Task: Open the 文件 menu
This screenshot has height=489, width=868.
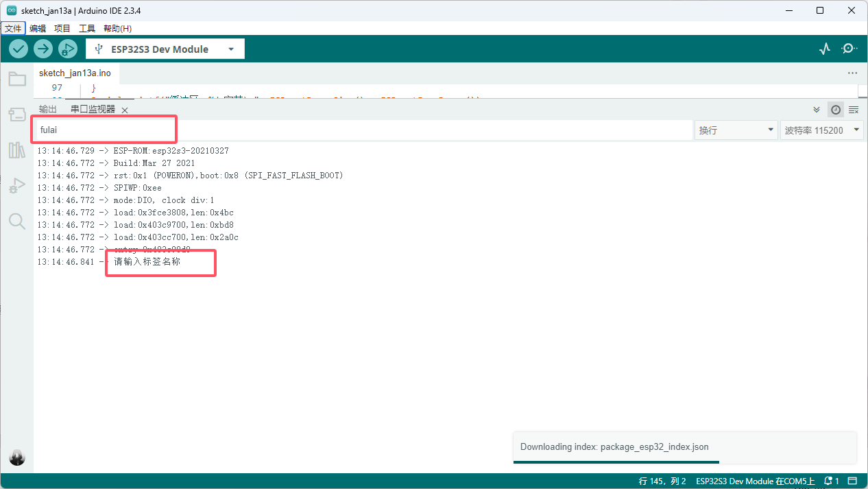Action: [x=13, y=28]
